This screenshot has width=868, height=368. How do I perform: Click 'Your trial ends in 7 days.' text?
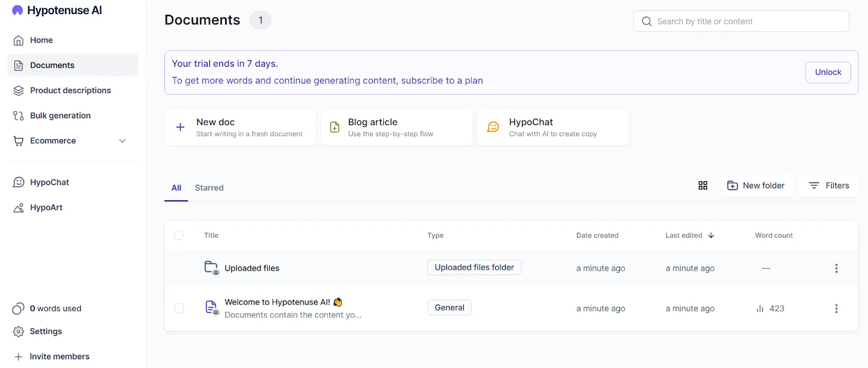(225, 64)
